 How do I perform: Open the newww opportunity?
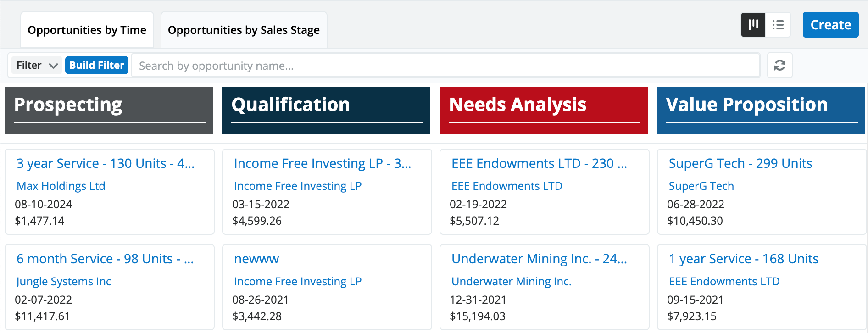click(256, 259)
